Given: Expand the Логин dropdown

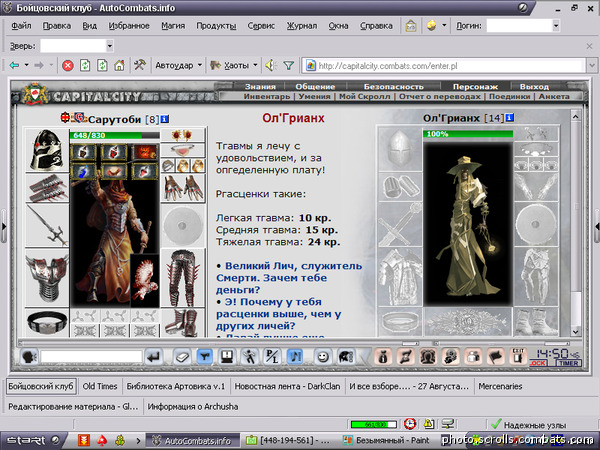Looking at the screenshot, I should tap(556, 26).
